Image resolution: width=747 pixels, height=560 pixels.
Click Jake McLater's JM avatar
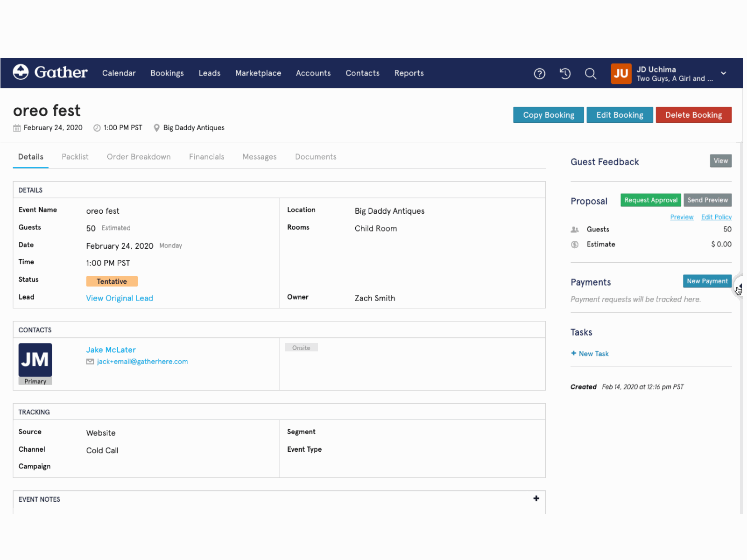[35, 360]
